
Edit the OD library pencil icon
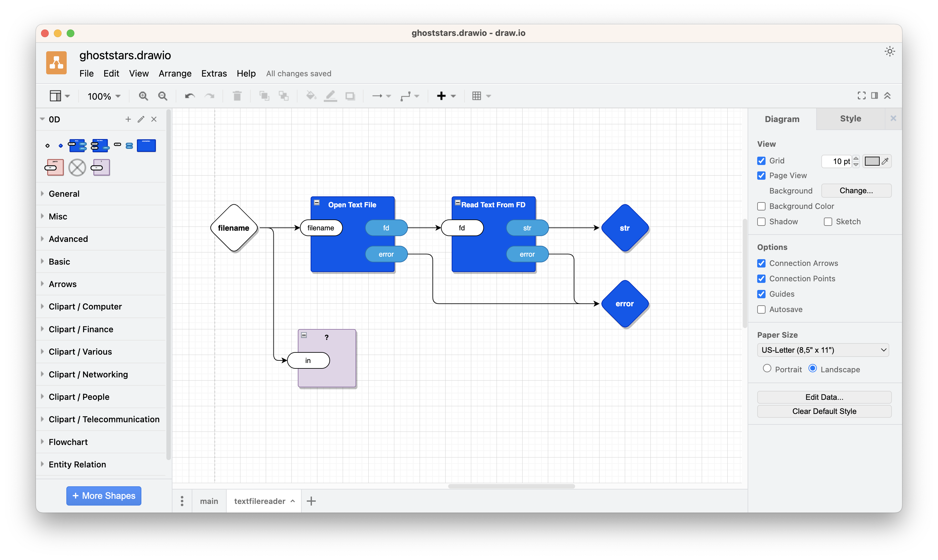tap(141, 119)
